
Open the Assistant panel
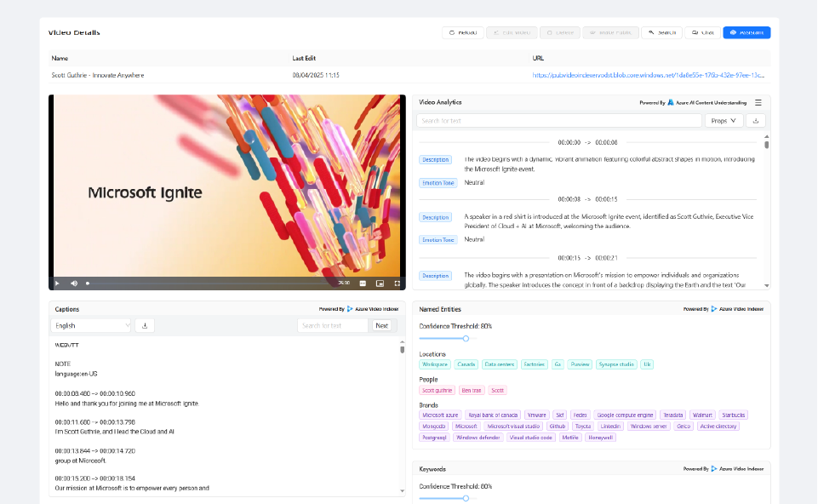[746, 32]
